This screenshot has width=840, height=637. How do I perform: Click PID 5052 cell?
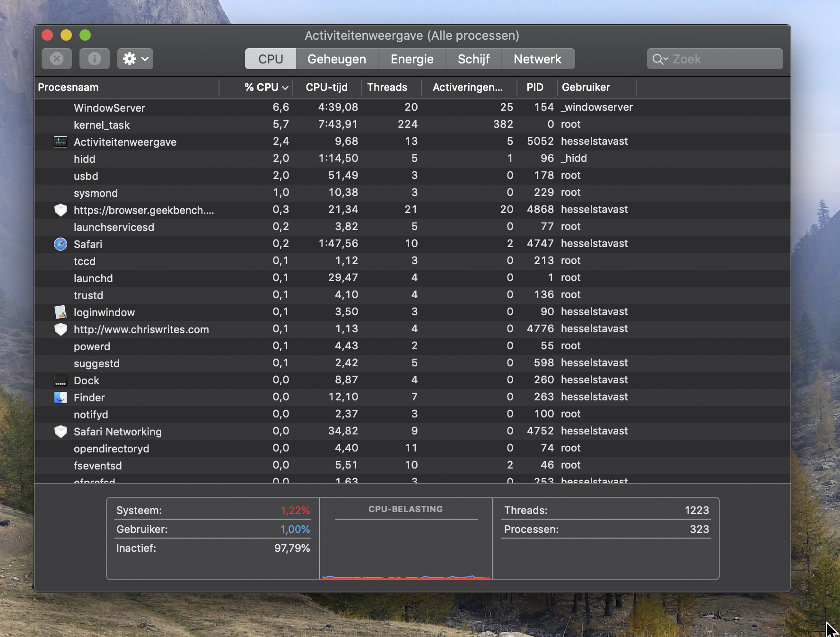540,141
